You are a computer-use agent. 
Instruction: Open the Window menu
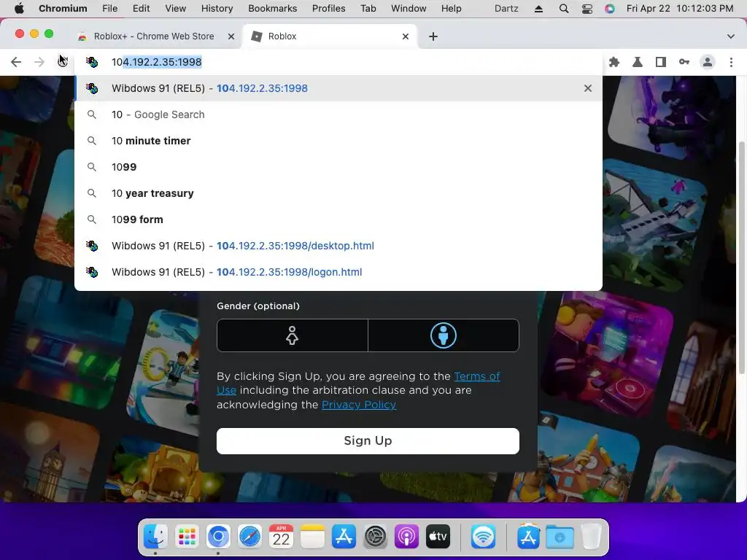click(x=409, y=9)
